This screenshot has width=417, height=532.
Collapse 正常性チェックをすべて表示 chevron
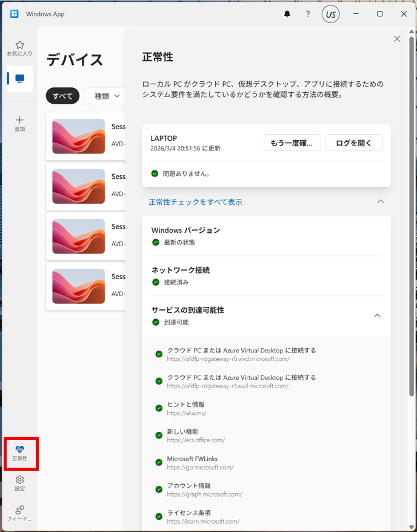(381, 201)
